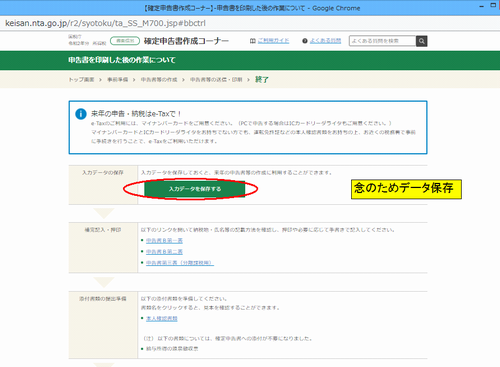Click the 来年の申告・納税はe-Taxで! notice title
Image resolution: width=500 pixels, height=367 pixels.
[136, 114]
